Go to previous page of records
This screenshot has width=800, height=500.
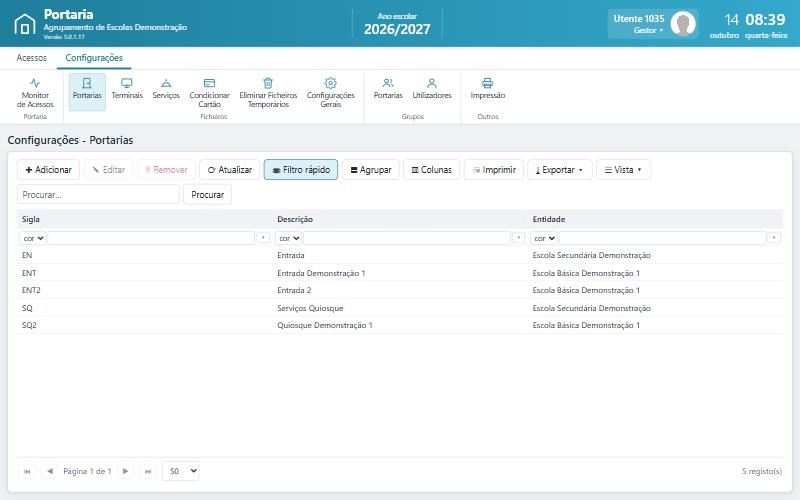click(x=49, y=471)
